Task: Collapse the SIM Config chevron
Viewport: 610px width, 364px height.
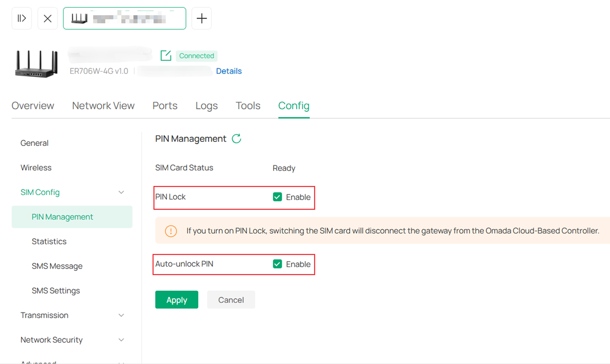Action: click(x=121, y=193)
